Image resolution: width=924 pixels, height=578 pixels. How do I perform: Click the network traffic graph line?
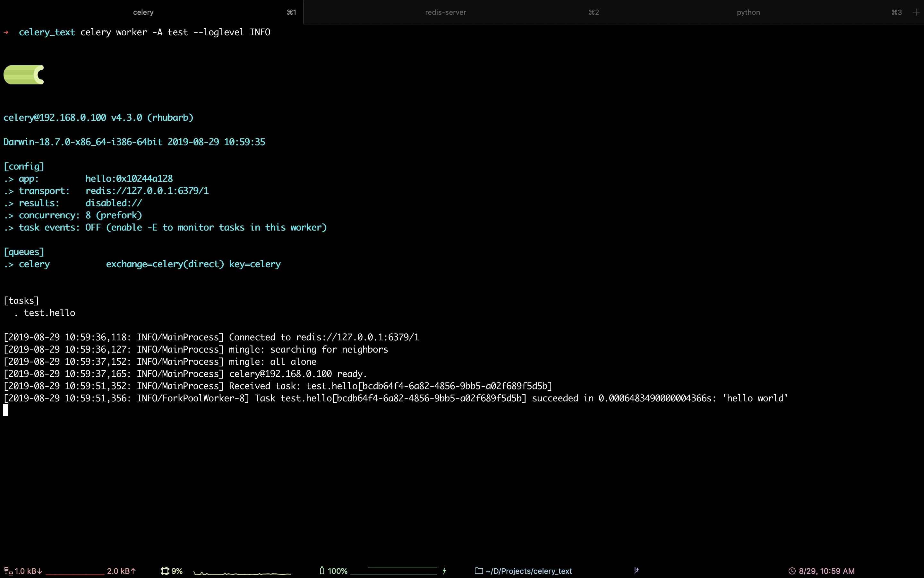click(x=75, y=574)
